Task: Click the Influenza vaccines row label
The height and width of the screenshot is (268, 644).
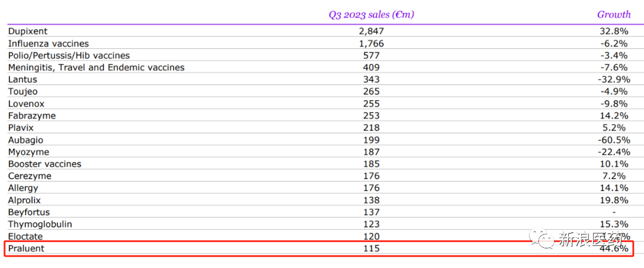Action: 48,43
